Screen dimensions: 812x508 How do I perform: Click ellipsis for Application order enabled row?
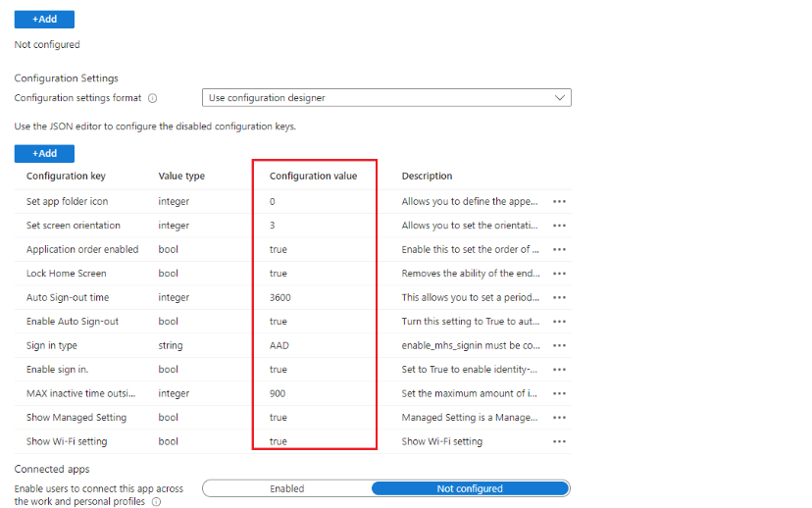point(559,250)
